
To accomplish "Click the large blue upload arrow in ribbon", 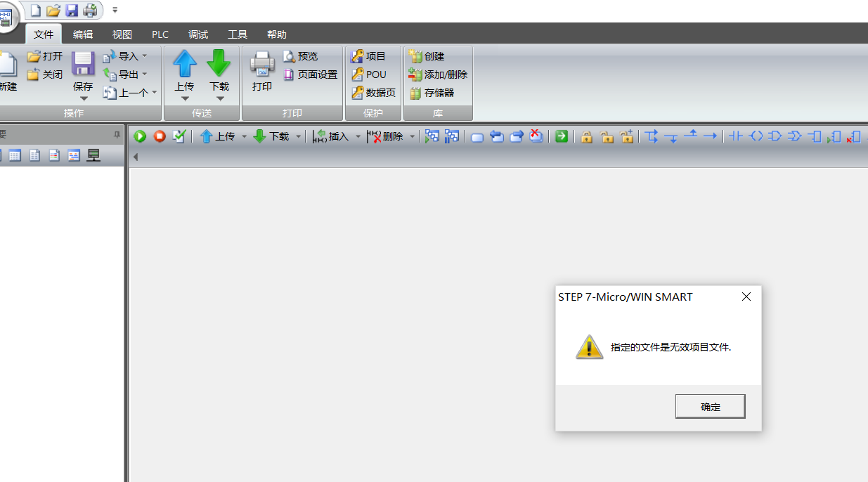I will (x=185, y=64).
